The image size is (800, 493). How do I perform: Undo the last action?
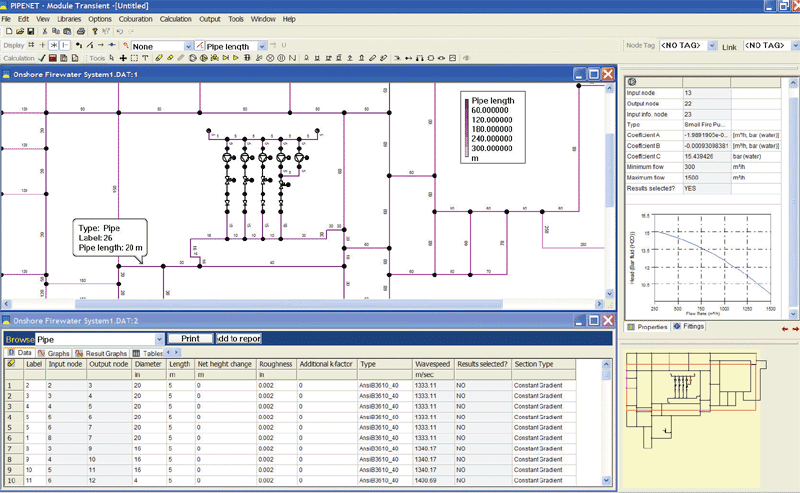[x=119, y=31]
